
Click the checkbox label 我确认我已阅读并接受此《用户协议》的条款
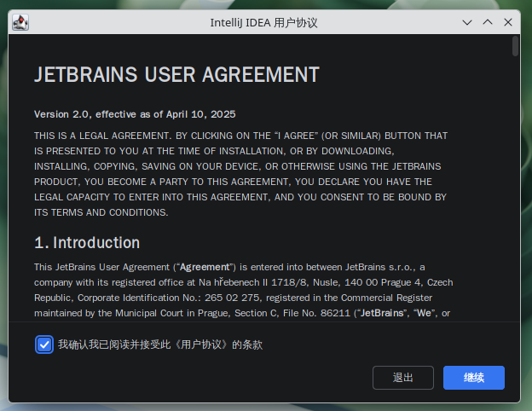160,344
